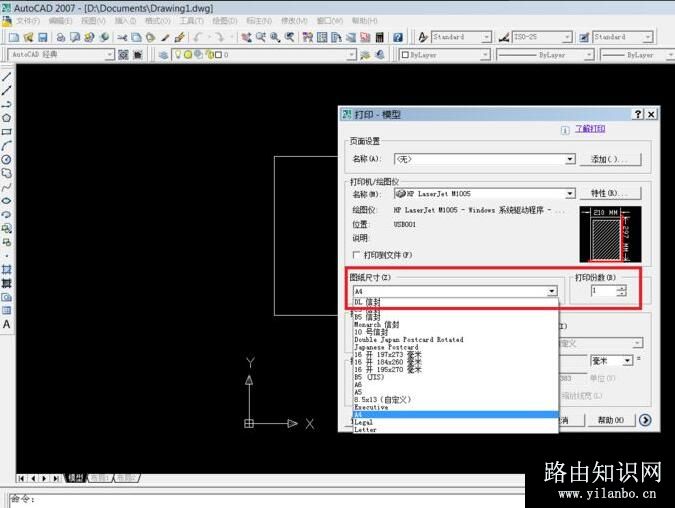Switch to the 模型 tab
Image resolution: width=675 pixels, height=508 pixels.
click(76, 478)
